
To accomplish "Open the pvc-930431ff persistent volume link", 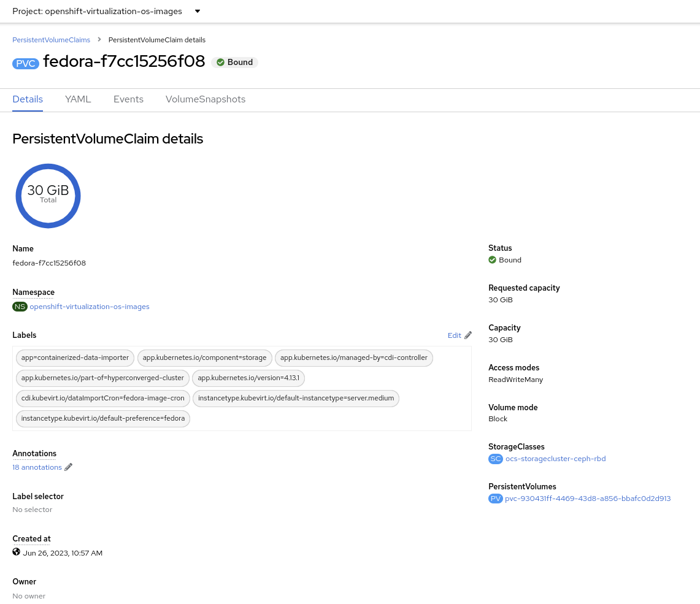I will click(587, 499).
